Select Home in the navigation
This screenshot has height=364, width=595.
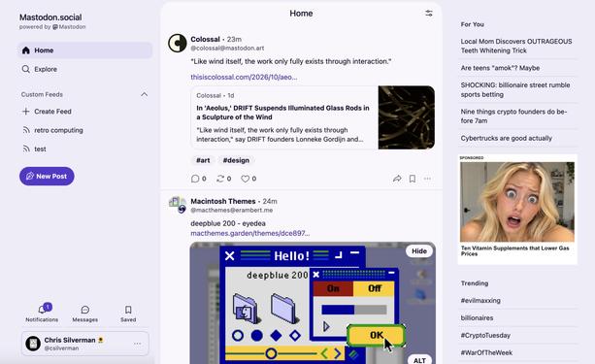tap(84, 50)
